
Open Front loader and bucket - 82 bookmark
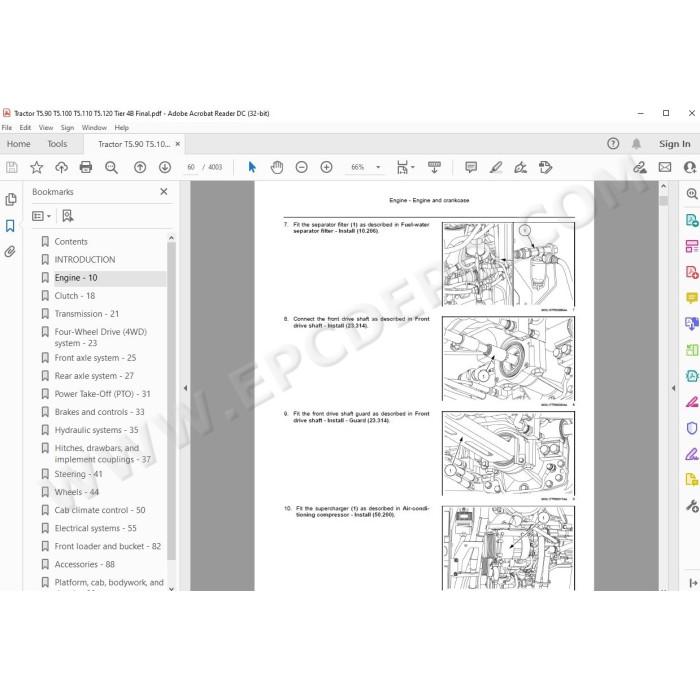(108, 546)
